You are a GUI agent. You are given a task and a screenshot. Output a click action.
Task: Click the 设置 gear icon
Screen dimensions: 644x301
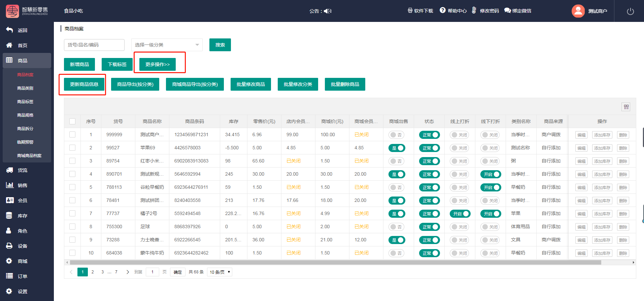coord(9,291)
